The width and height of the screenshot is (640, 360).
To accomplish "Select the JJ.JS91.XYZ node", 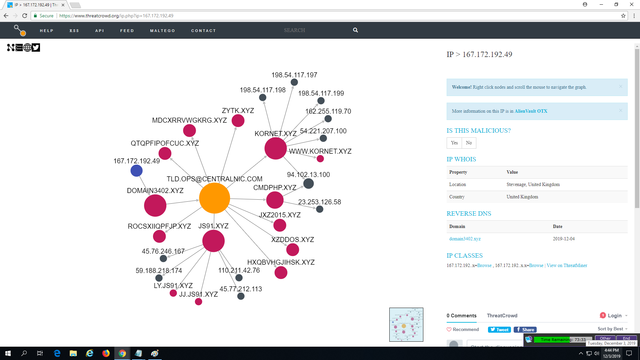I will pyautogui.click(x=198, y=302).
